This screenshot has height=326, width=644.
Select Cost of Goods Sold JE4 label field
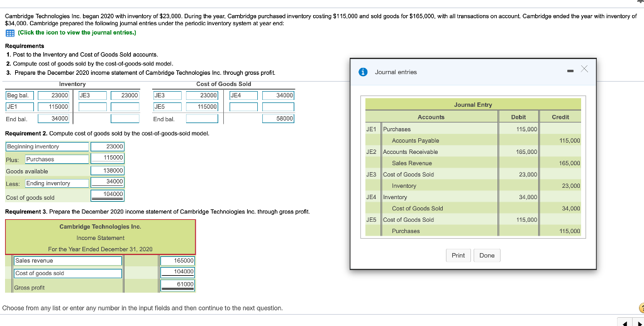[x=243, y=95]
